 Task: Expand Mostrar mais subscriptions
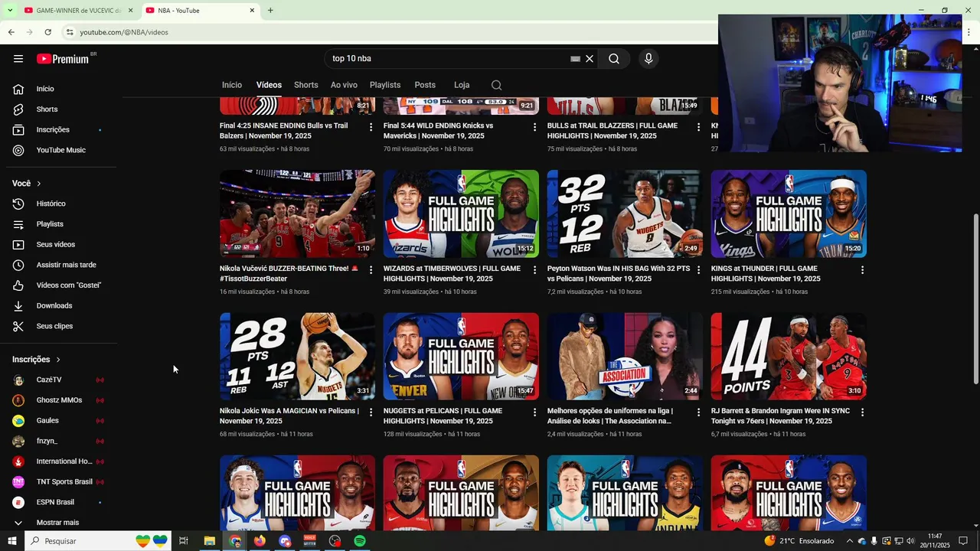(58, 523)
